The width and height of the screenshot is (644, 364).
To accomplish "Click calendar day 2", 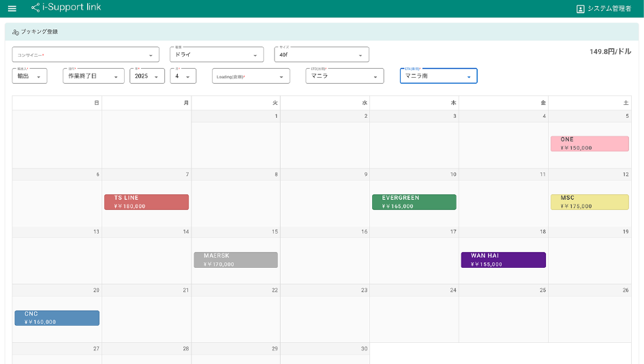I will [x=325, y=139].
